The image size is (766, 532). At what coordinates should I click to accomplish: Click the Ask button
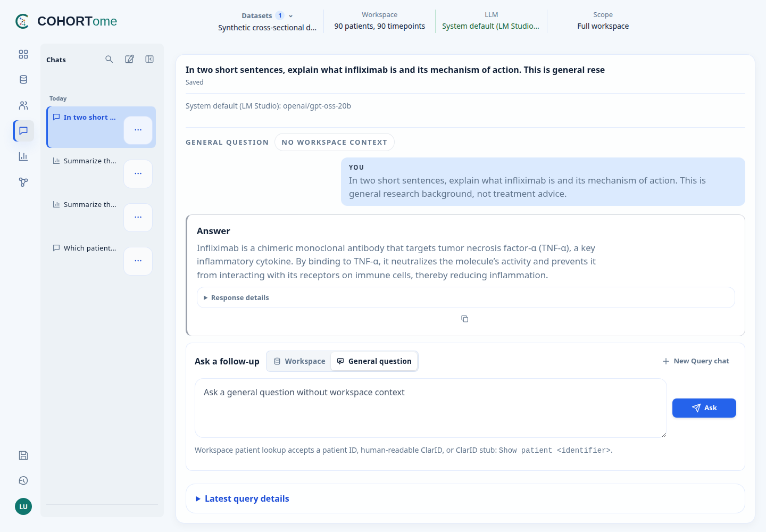pos(704,408)
